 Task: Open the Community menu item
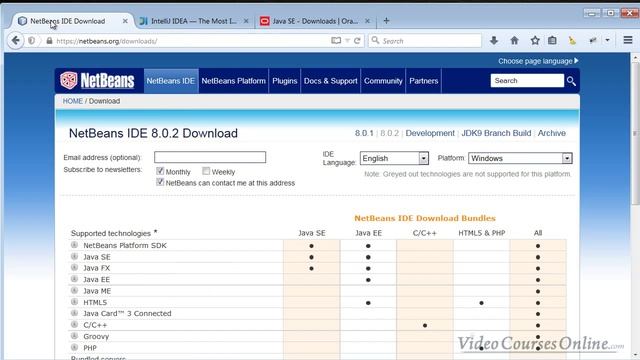click(383, 81)
